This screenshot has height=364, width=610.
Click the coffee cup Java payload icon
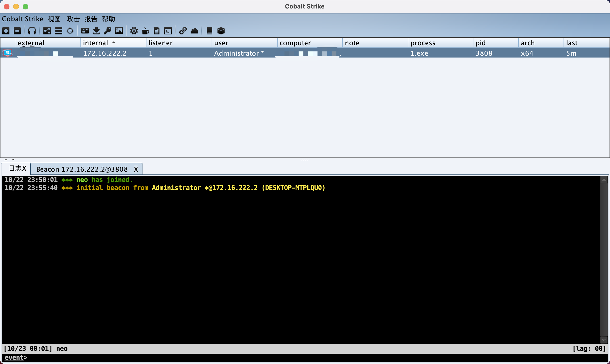pyautogui.click(x=145, y=31)
